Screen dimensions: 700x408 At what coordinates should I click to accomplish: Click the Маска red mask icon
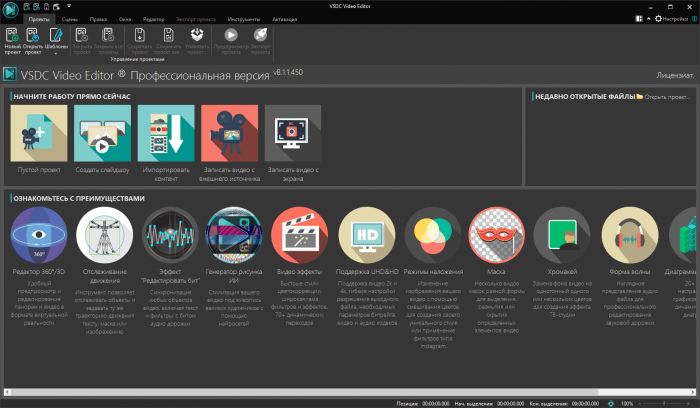(x=496, y=235)
